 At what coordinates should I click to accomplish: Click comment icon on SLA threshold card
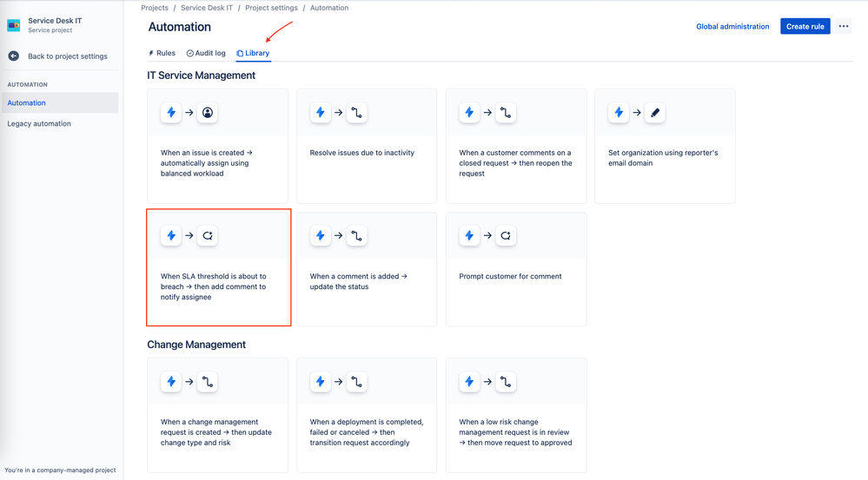click(207, 235)
